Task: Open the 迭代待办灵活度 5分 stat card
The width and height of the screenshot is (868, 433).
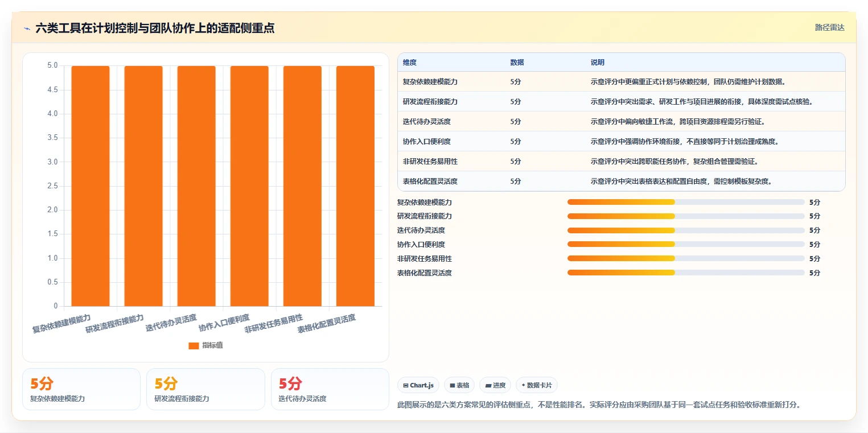Action: point(330,389)
